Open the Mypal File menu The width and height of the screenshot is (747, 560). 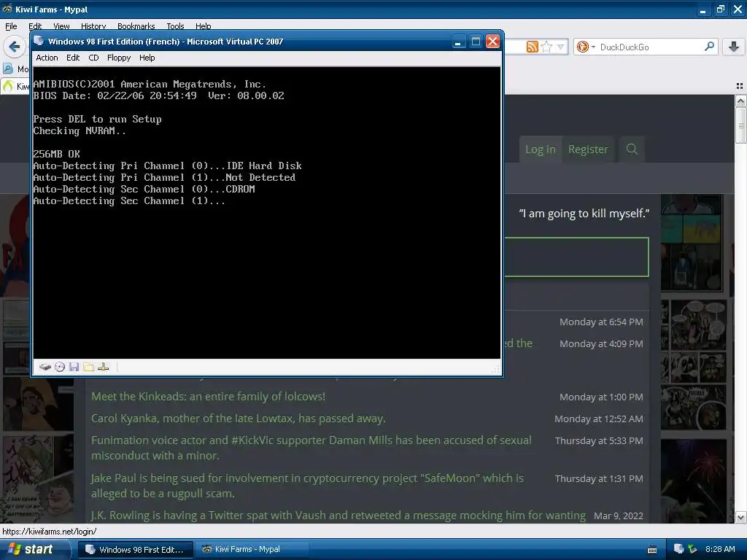click(11, 26)
